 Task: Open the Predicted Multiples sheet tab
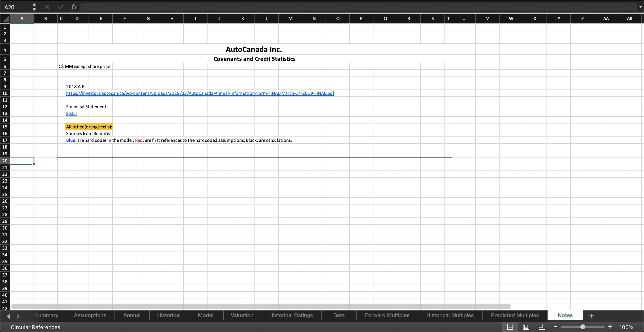tap(515, 315)
